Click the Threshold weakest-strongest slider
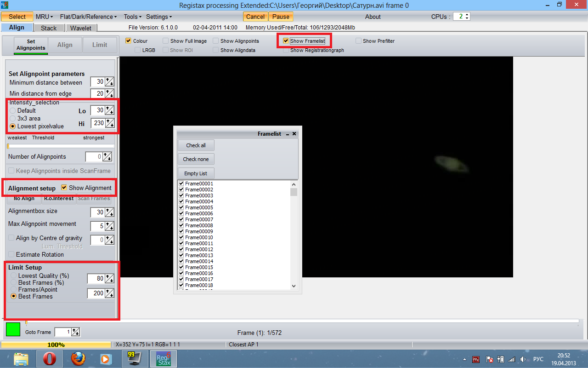588x368 pixels. (x=61, y=146)
